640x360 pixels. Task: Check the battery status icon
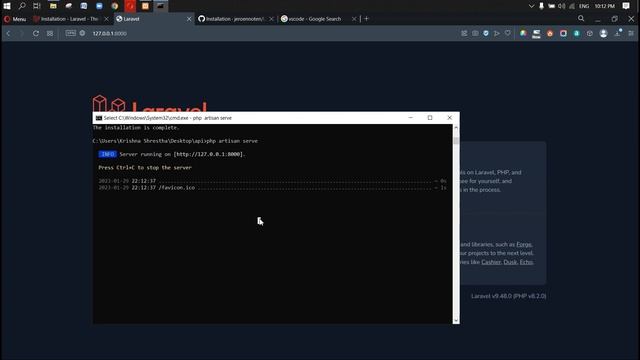tap(551, 6)
